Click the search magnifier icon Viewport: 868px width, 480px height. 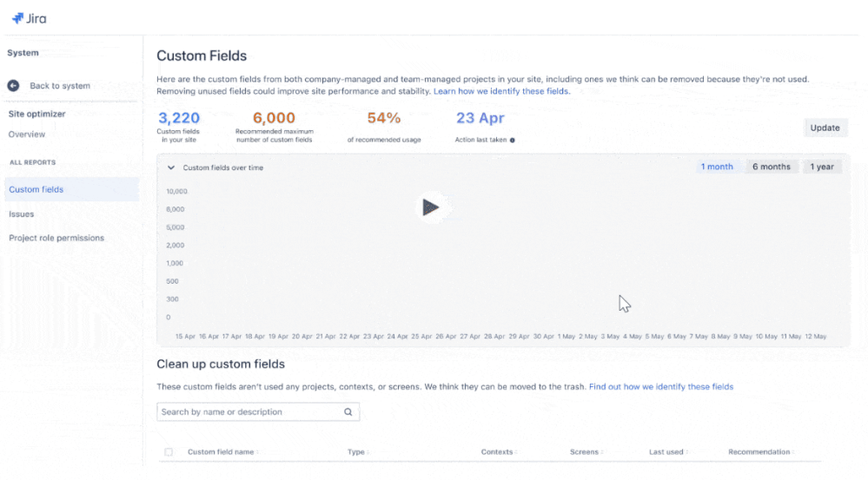(x=348, y=412)
